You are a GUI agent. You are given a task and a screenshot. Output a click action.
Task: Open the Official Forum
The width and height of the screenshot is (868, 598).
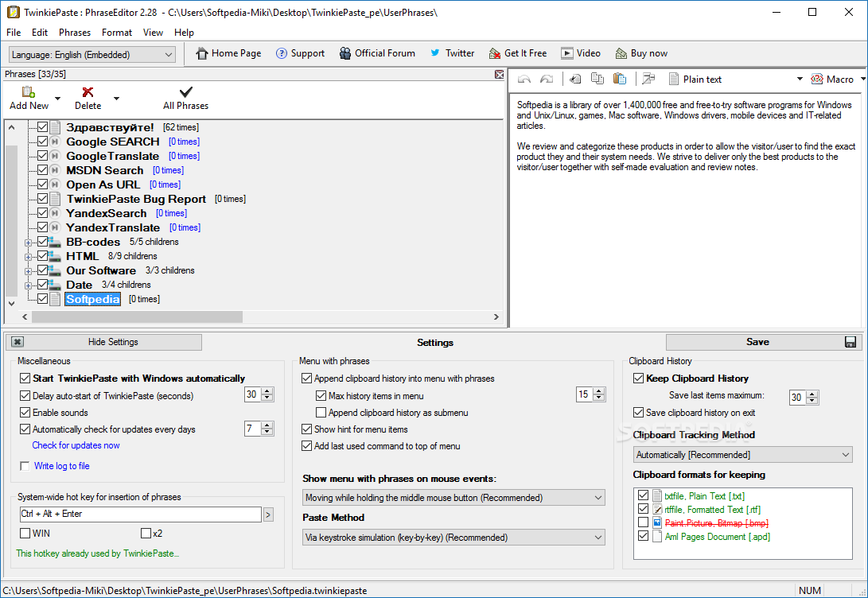click(377, 53)
